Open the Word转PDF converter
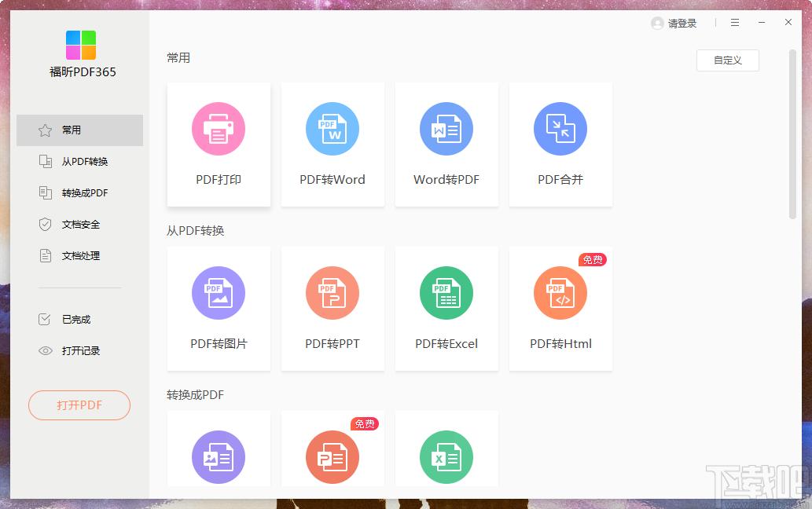 tap(446, 145)
